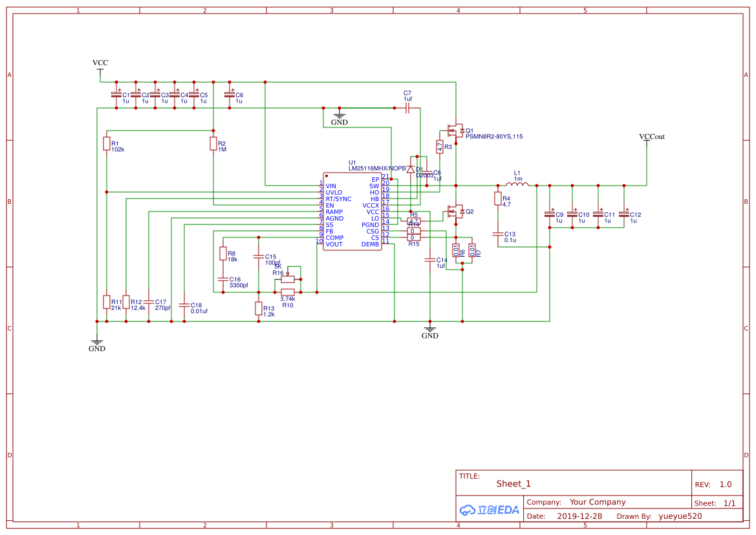Click the yueyue520 author name
Screen dimensions: 756x535
[x=680, y=516]
